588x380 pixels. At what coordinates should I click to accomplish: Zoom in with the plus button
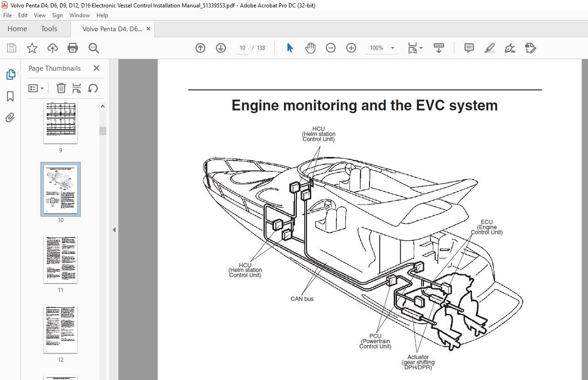351,48
